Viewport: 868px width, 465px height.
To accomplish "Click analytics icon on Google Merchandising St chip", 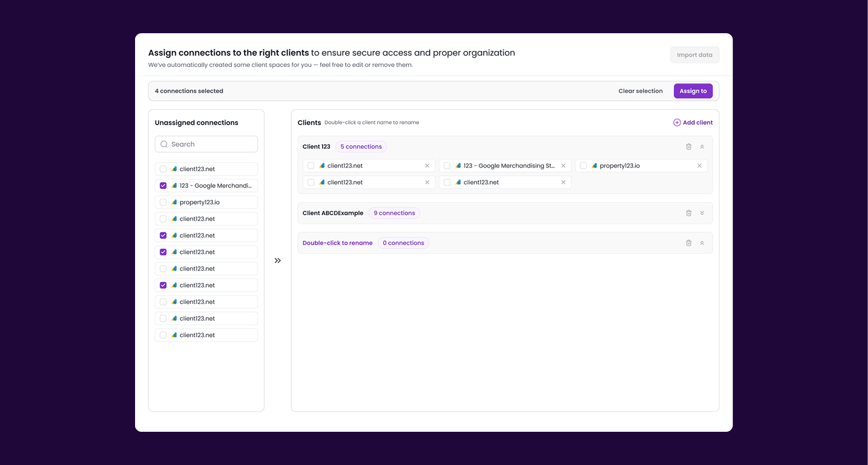I will 458,166.
